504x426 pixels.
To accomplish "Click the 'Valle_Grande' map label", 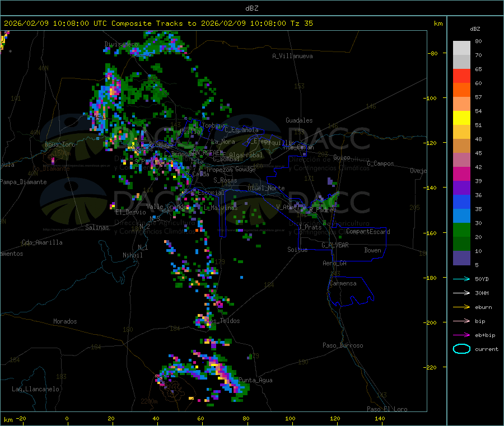I will click(x=166, y=206).
